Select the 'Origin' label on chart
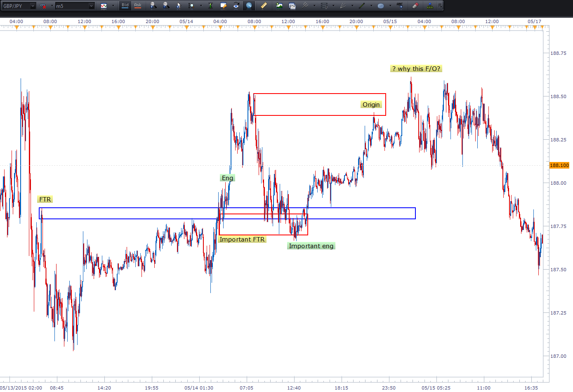The height and width of the screenshot is (392, 573). point(371,105)
